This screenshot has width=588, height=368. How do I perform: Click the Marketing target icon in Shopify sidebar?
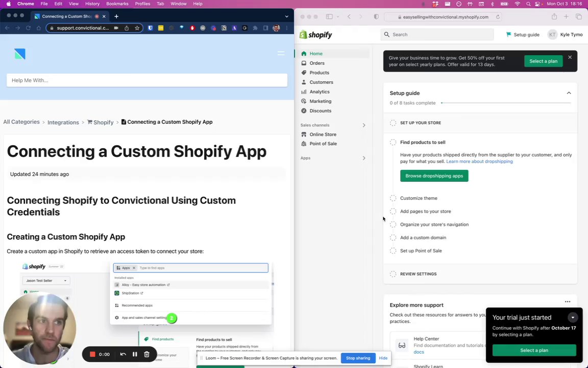click(304, 101)
